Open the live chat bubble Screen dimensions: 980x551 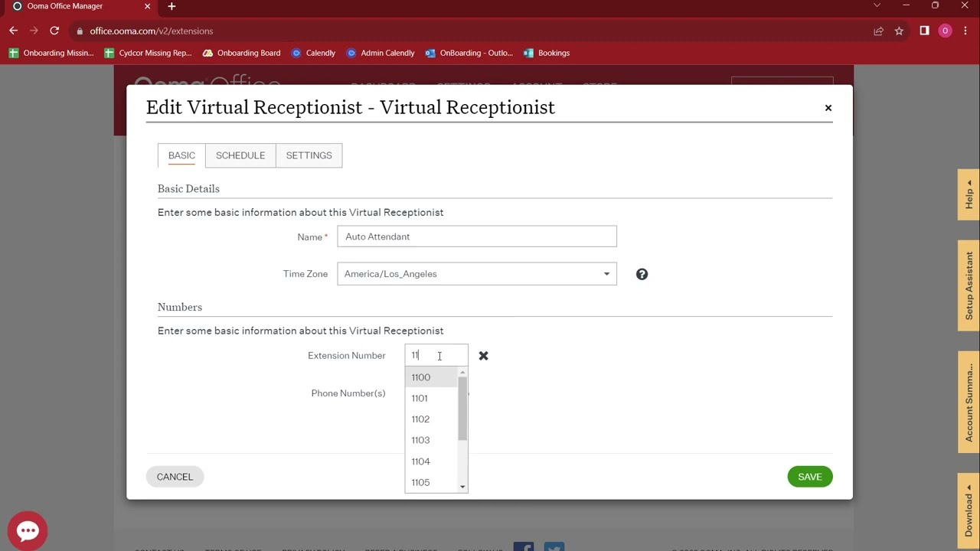click(x=28, y=531)
